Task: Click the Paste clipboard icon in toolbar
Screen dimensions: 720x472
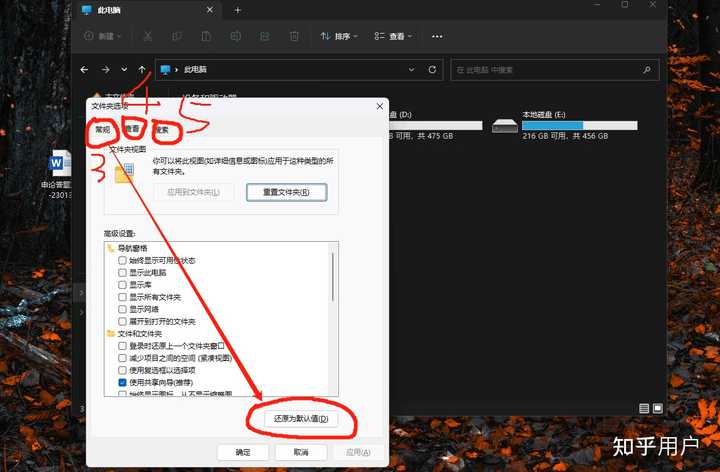Action: (x=206, y=36)
